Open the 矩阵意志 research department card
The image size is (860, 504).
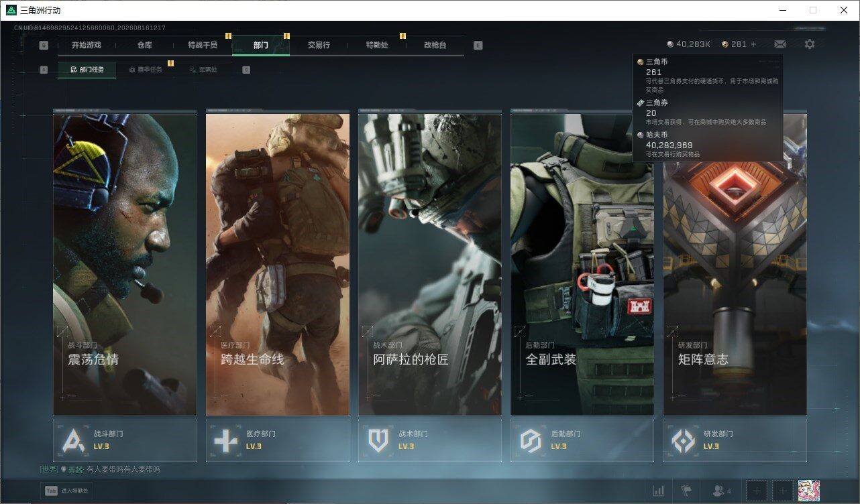point(735,264)
